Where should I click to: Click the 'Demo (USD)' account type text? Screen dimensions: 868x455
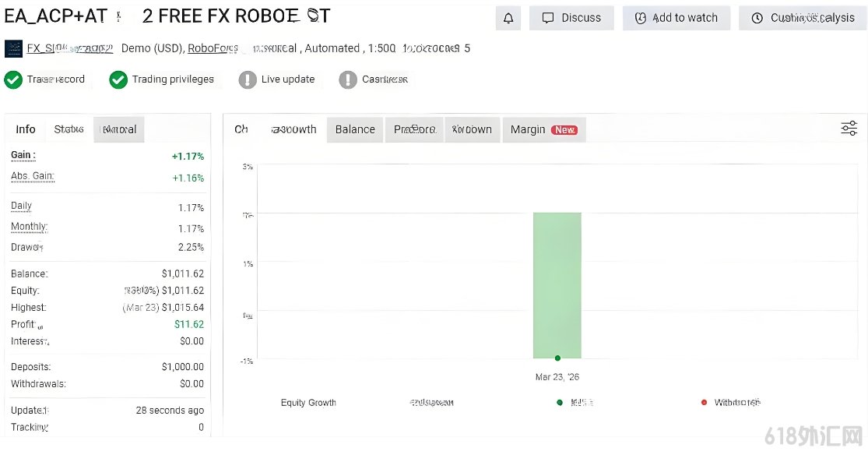pyautogui.click(x=153, y=48)
